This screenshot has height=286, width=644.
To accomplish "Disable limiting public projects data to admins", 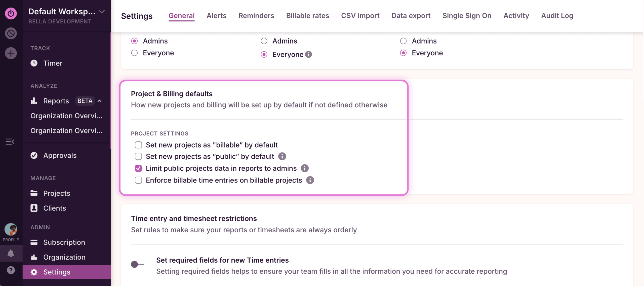I will pyautogui.click(x=138, y=168).
